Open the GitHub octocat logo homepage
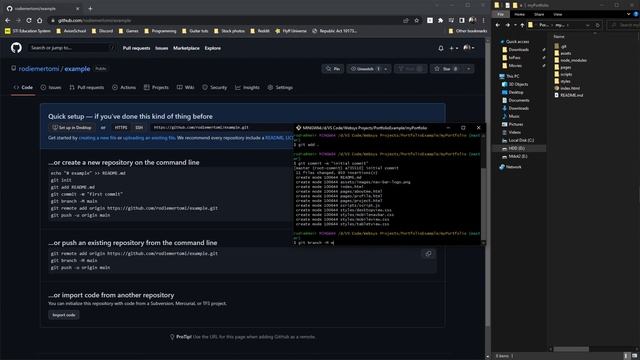This screenshot has height=360, width=640. point(16,48)
